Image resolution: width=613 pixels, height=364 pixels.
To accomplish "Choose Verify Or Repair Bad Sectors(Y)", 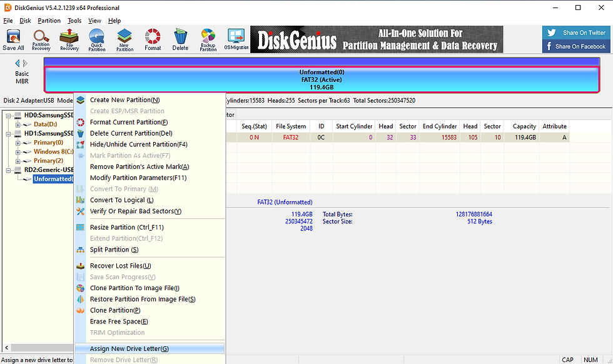I will [149, 211].
